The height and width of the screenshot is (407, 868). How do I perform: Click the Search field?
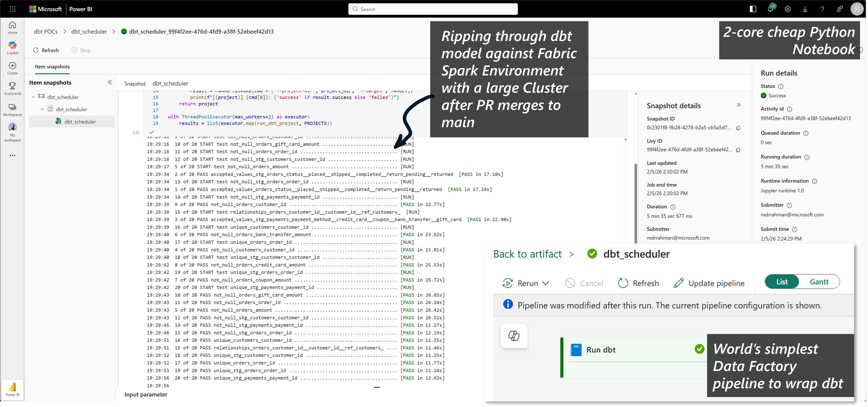[x=433, y=9]
